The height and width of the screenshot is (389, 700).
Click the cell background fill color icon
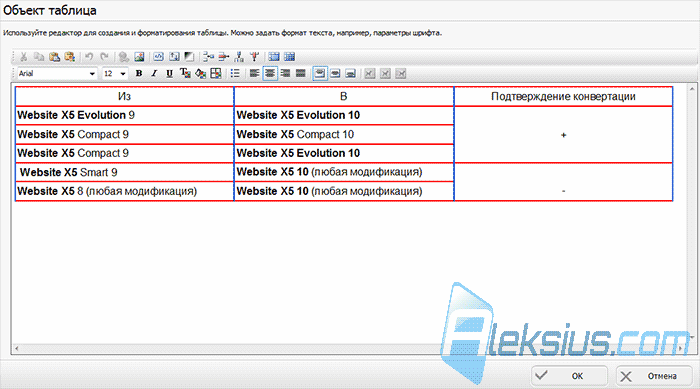200,73
